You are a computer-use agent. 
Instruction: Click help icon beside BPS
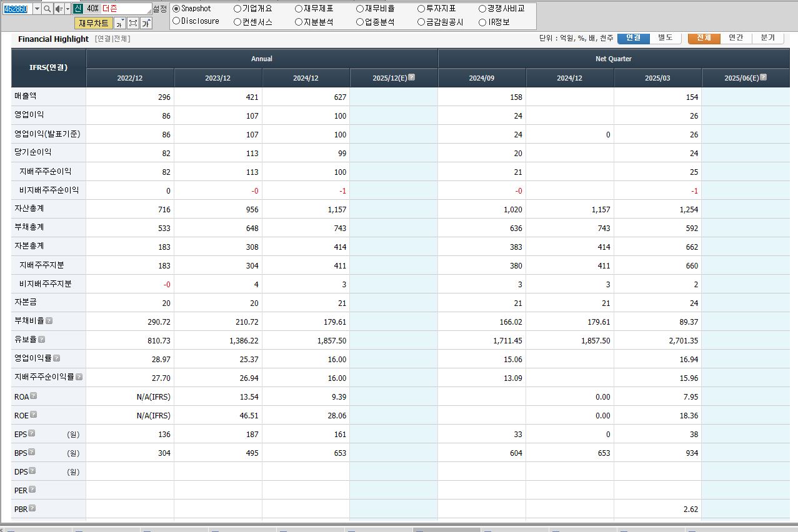(x=32, y=452)
